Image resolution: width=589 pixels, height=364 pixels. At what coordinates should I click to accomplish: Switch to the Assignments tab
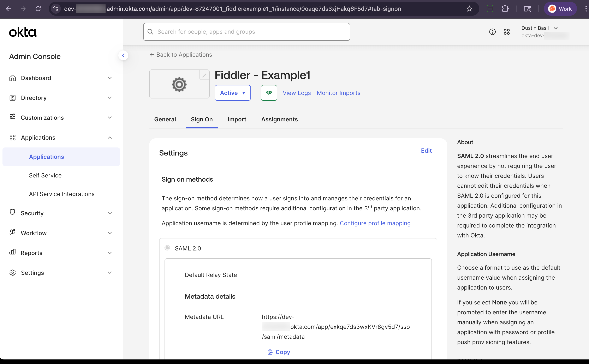(279, 119)
